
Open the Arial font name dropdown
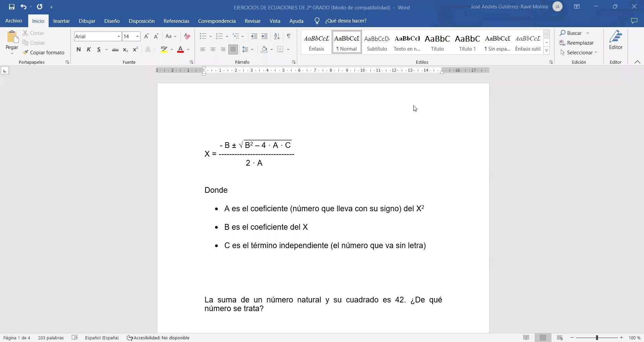pos(118,36)
